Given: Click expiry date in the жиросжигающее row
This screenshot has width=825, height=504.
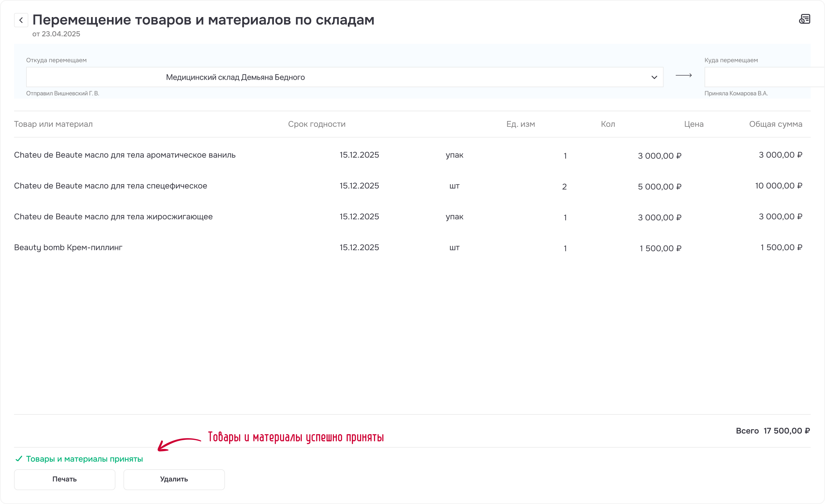Looking at the screenshot, I should click(359, 217).
